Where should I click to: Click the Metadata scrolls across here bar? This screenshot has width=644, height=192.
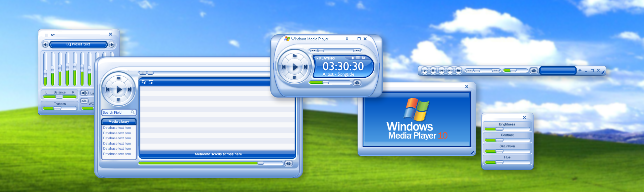[x=217, y=154]
